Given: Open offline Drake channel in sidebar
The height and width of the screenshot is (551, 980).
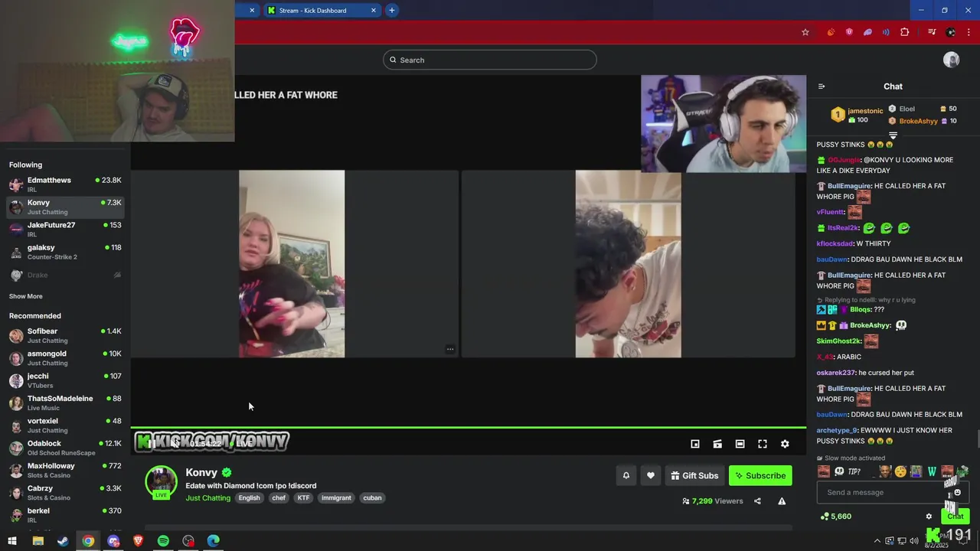Looking at the screenshot, I should 66,275.
